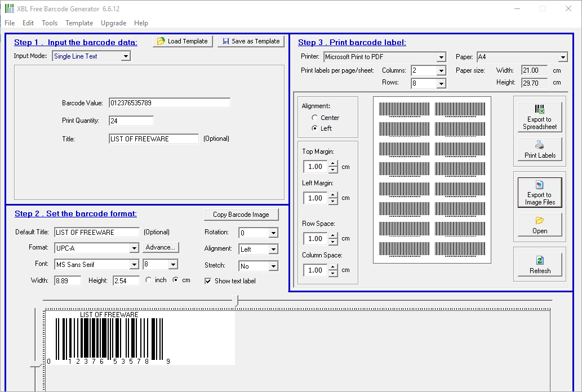The height and width of the screenshot is (392, 582).
Task: Select Center alignment radio button
Action: pos(315,118)
